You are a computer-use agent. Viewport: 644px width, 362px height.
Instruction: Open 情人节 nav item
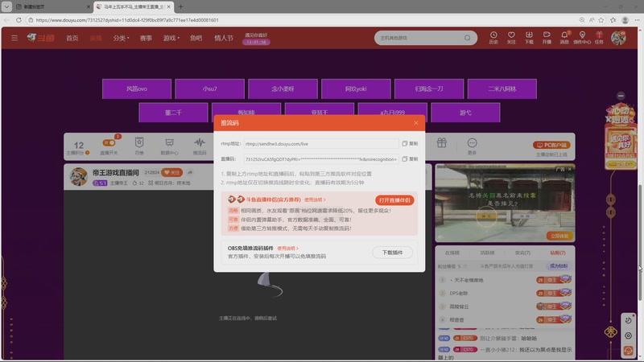(x=224, y=38)
